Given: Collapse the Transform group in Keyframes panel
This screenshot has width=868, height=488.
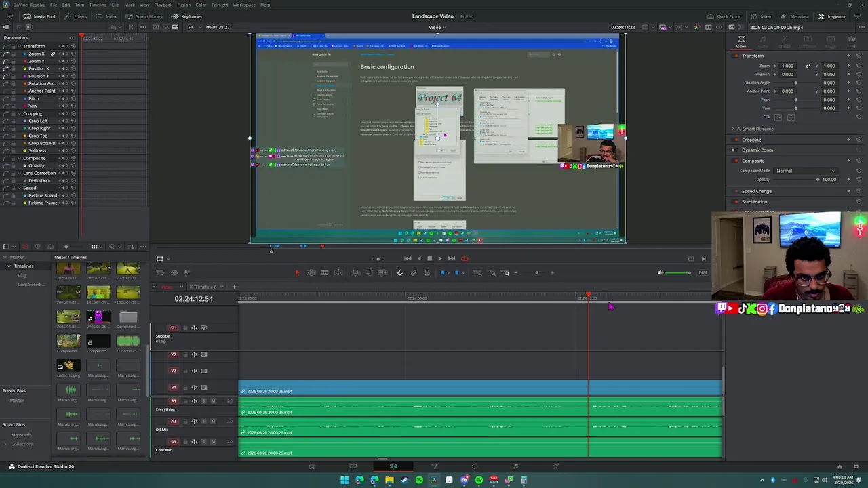Looking at the screenshot, I should pos(20,46).
